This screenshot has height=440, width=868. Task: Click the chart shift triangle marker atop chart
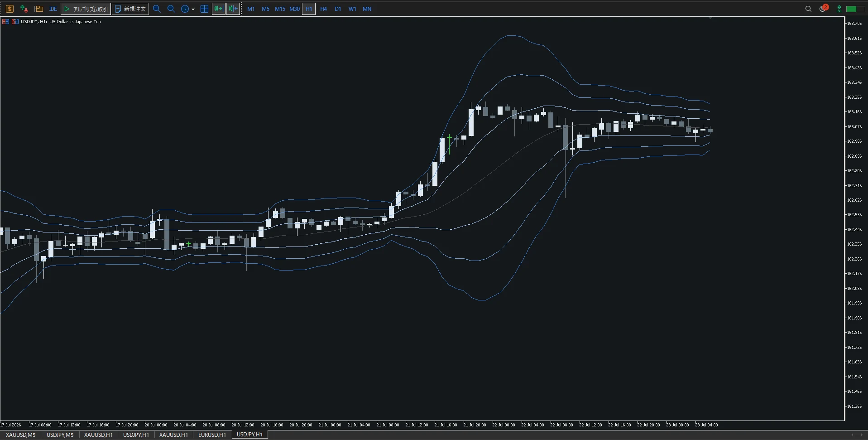point(710,18)
